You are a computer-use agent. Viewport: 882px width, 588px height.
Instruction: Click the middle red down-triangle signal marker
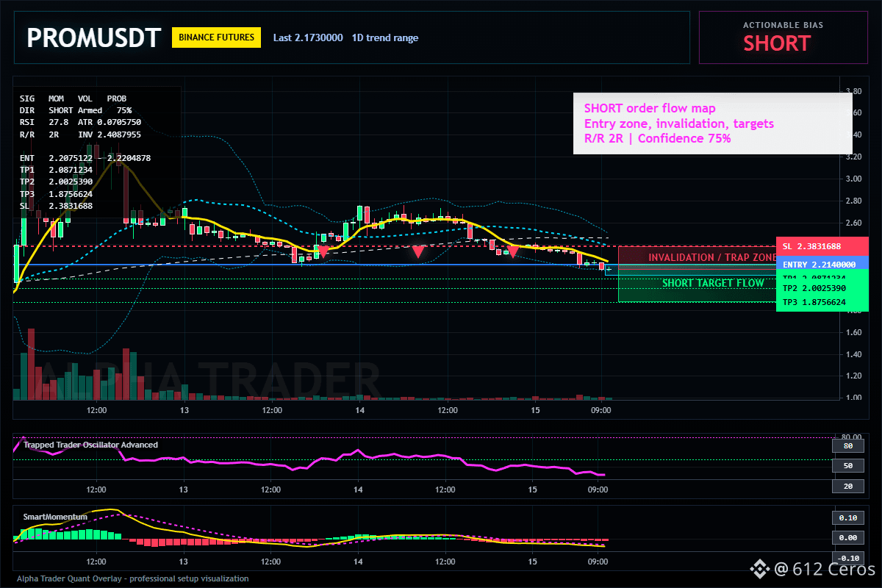pyautogui.click(x=417, y=251)
